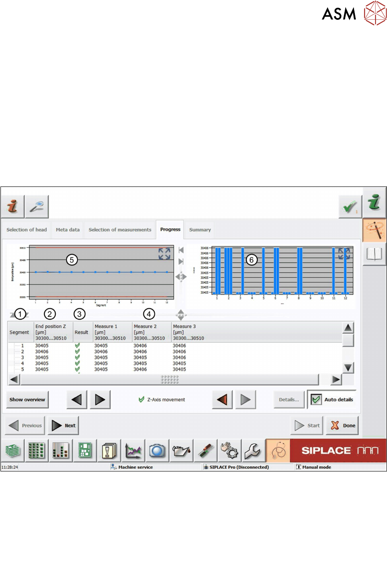Switch to the Summary tab

pos(200,230)
